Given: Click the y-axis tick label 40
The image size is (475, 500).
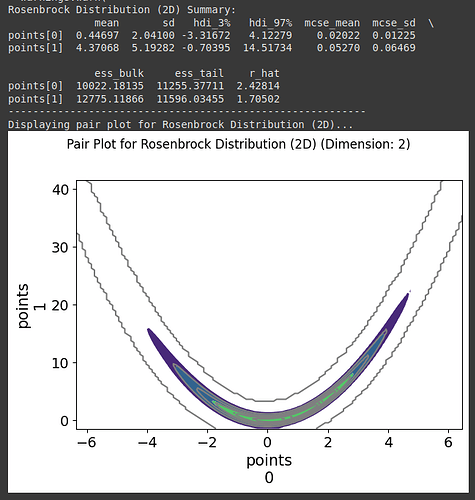Looking at the screenshot, I should tap(60, 190).
